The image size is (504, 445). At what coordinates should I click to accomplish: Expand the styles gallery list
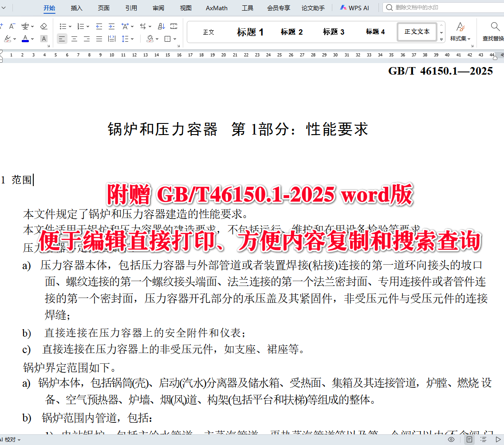click(441, 39)
